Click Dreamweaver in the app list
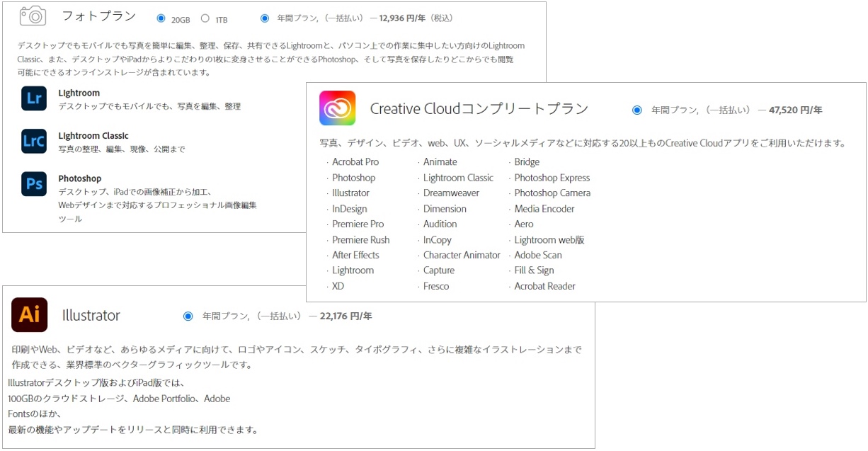The height and width of the screenshot is (451, 868). click(452, 193)
